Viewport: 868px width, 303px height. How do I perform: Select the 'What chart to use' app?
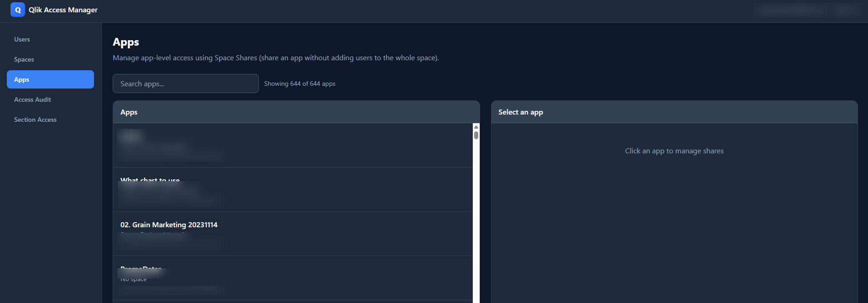pyautogui.click(x=292, y=189)
